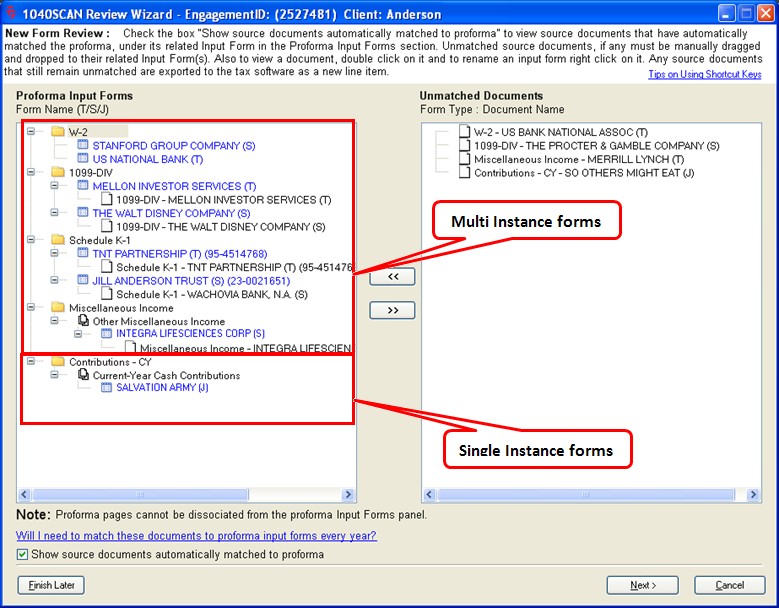Viewport: 779px width, 608px height.
Task: Click form icon beside THE WALT DISNEY COMPANY (S)
Action: [x=82, y=213]
